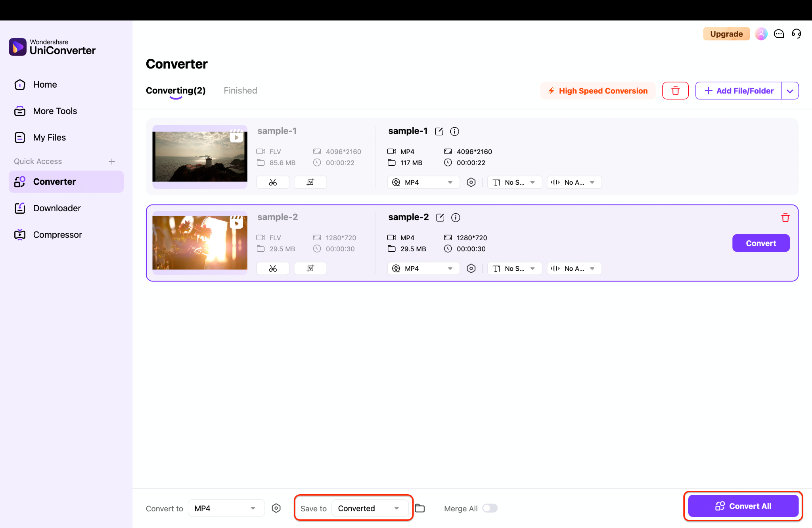
Task: Crop sample-2 using the crop icon
Action: click(310, 268)
